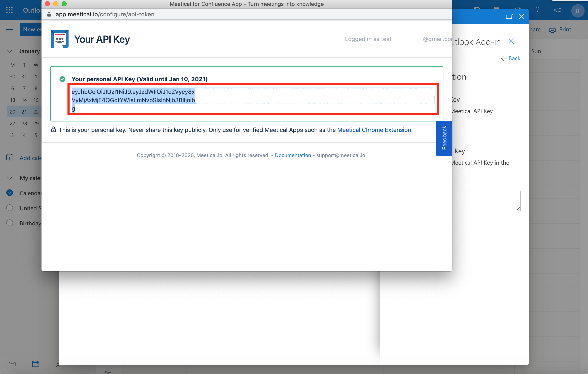Screen dimensions: 588x374
Task: Open the navigation hamburger menu
Action: pos(9,29)
